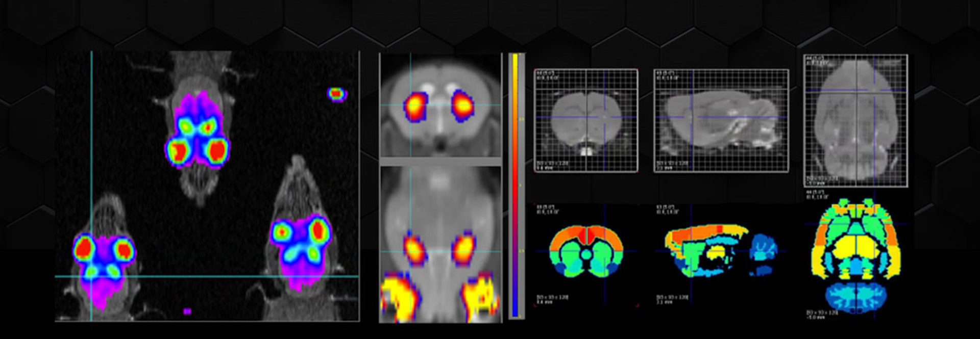Image resolution: width=980 pixels, height=339 pixels.
Task: Select the bottom-right rat head PET scan
Action: (300, 242)
